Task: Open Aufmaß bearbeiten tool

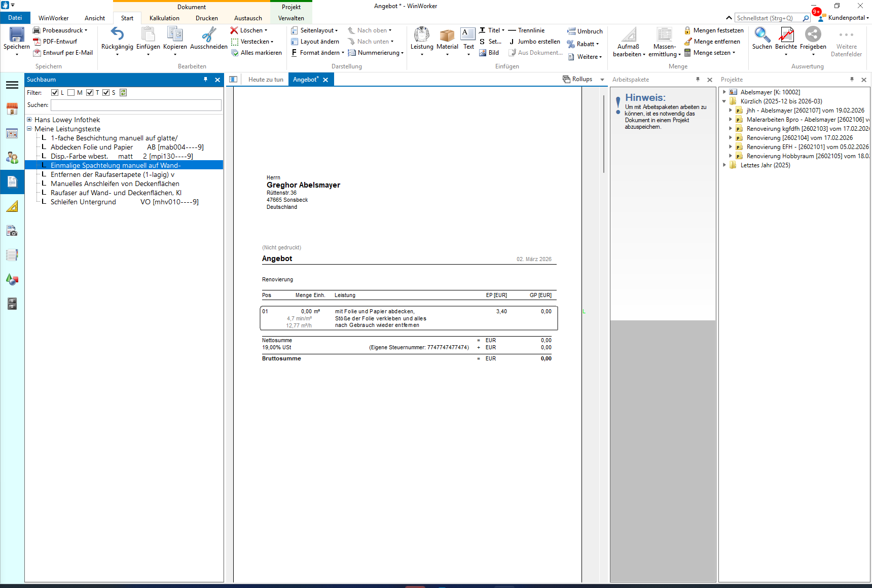Action: coord(629,35)
